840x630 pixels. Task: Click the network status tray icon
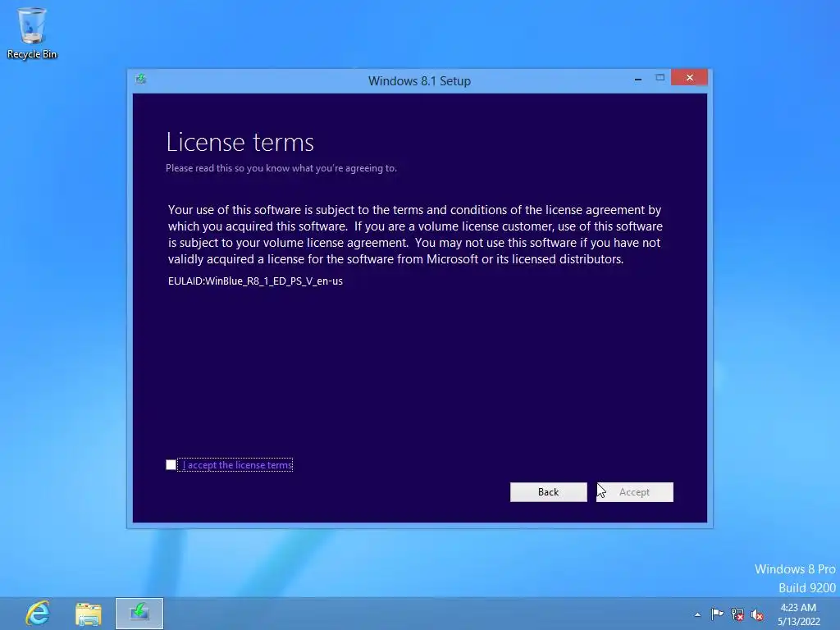[x=737, y=614]
